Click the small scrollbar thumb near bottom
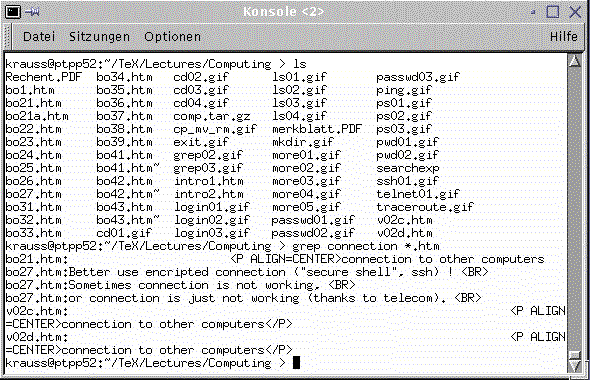 point(575,356)
